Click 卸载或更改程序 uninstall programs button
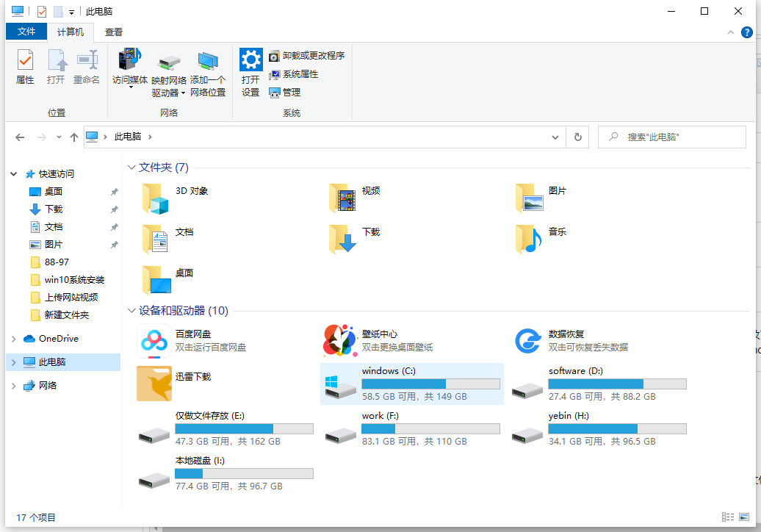The image size is (761, 532). click(307, 56)
